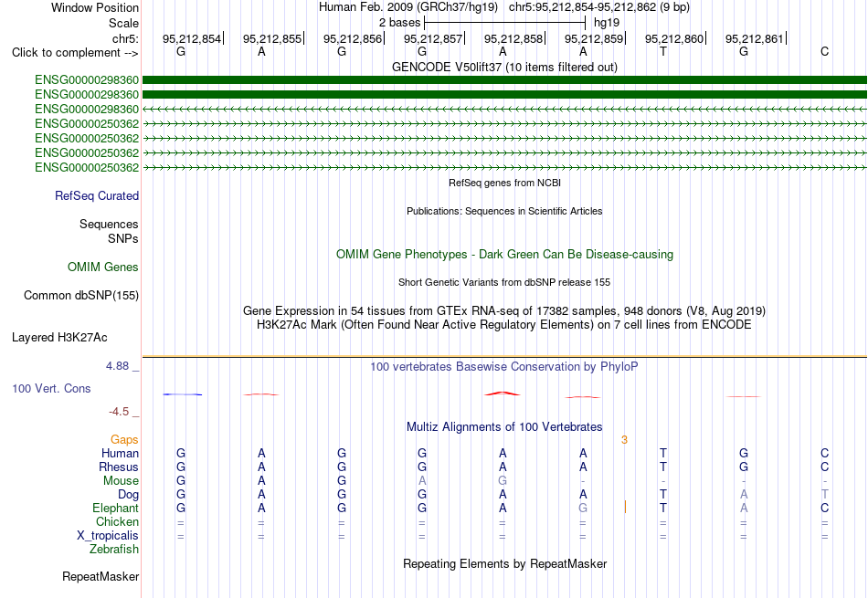
Task: Click position label 95,212,854
Action: point(192,38)
